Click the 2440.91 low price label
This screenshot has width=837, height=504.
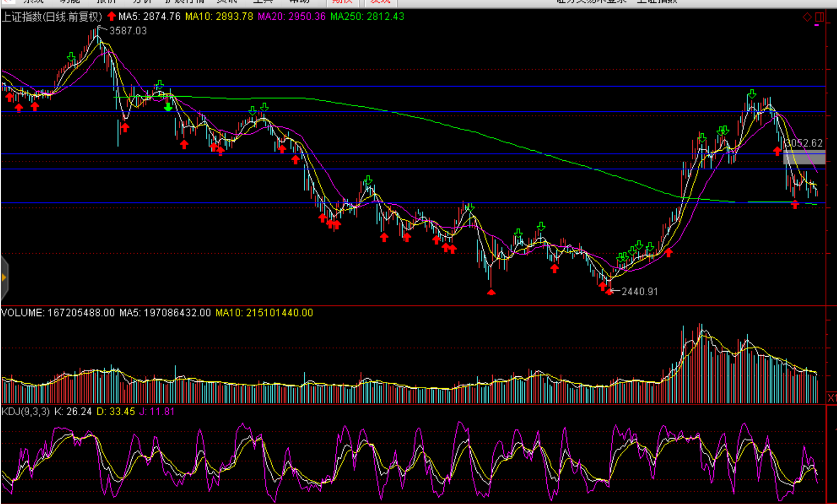(640, 291)
